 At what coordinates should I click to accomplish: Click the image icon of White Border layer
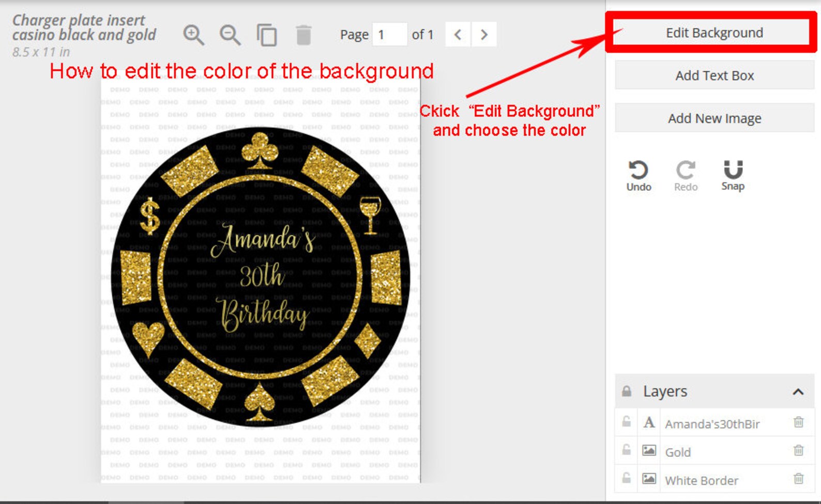pos(649,479)
